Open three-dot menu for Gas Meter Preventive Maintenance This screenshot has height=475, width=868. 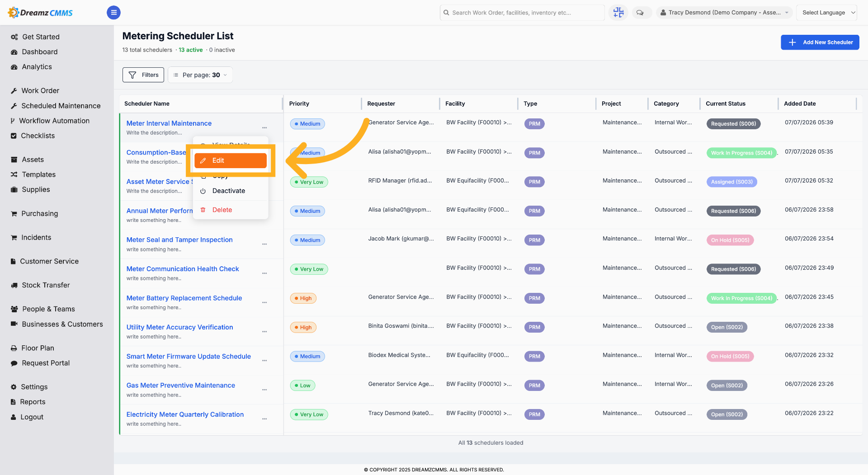click(x=264, y=390)
